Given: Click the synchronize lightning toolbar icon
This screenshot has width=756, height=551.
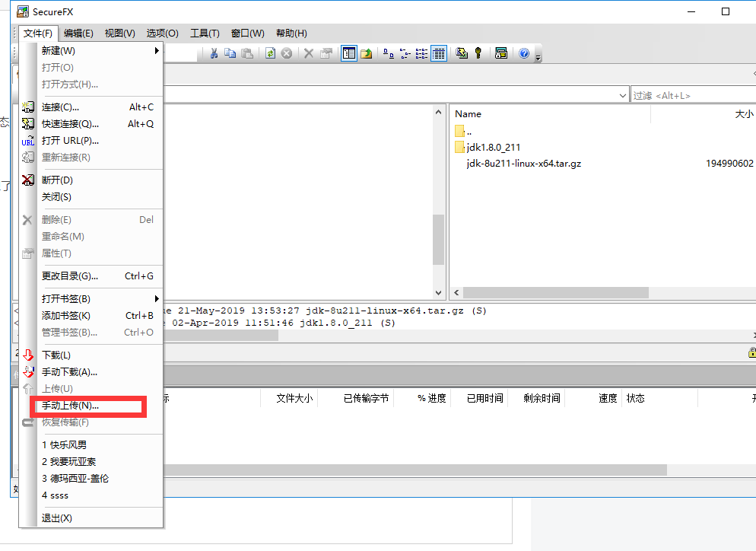Looking at the screenshot, I should click(462, 53).
